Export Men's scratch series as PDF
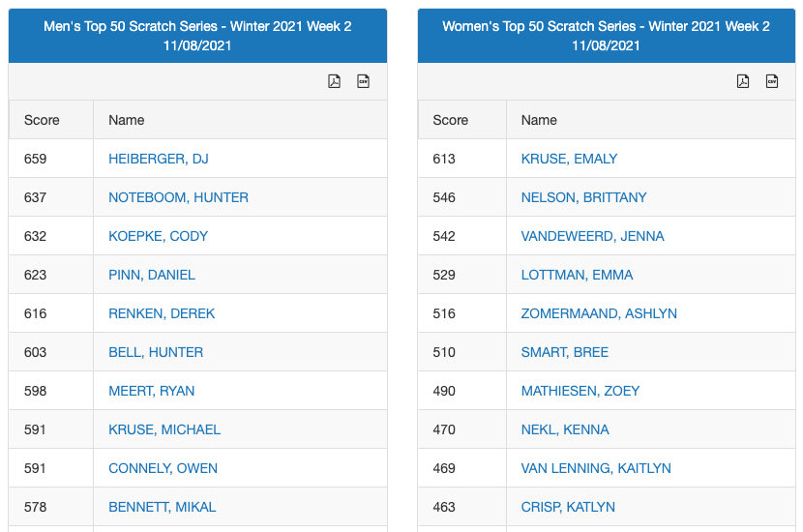This screenshot has width=803, height=532. (334, 81)
